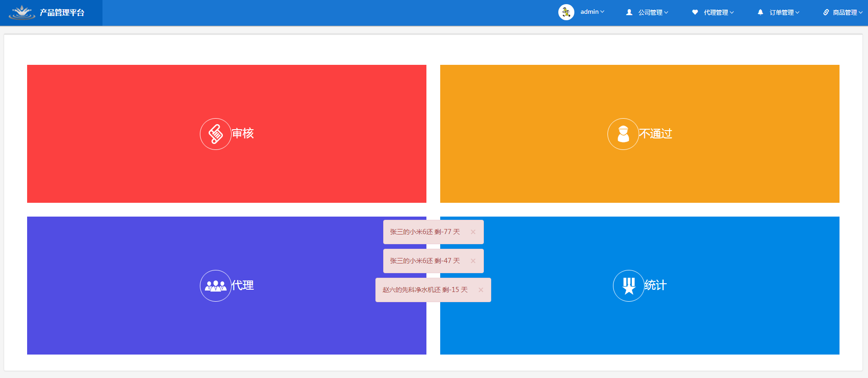Click the 产品管理平台 title link

(62, 12)
